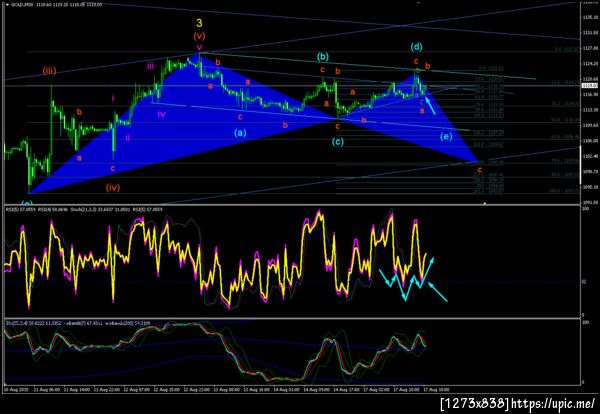
Task: Click the 1127.88 price axis label
Action: point(590,48)
